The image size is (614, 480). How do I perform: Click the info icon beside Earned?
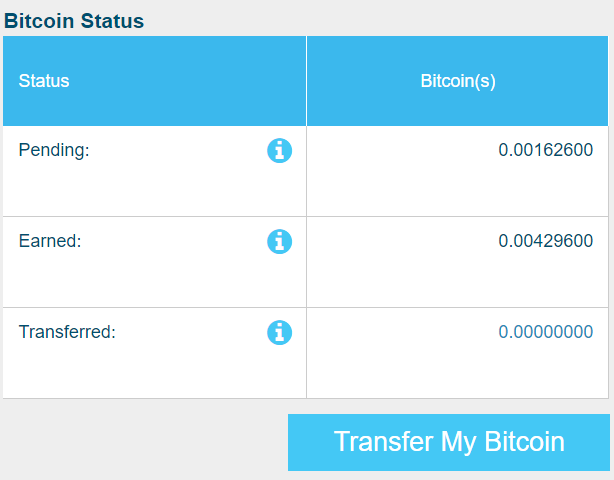[x=279, y=241]
